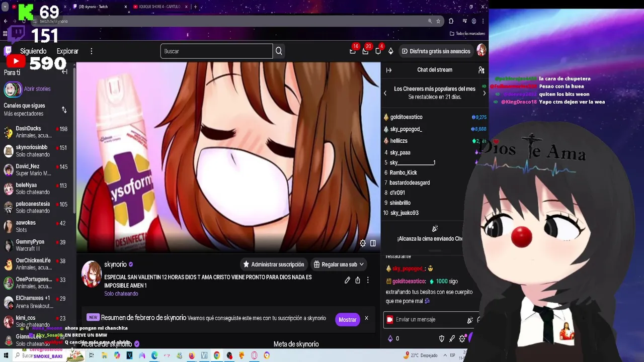Share the stream via share icon
Viewport: 644px width, 362px height.
click(x=358, y=280)
